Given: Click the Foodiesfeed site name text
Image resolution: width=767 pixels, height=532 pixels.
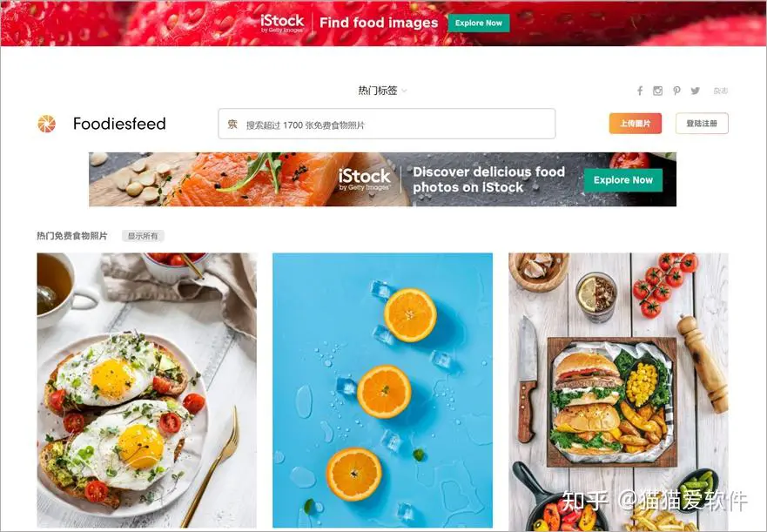Looking at the screenshot, I should [x=119, y=124].
